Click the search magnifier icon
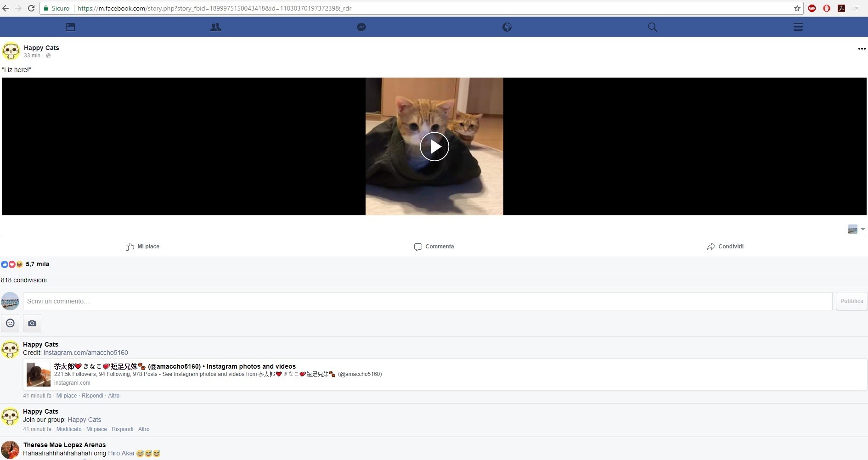 pyautogui.click(x=652, y=27)
